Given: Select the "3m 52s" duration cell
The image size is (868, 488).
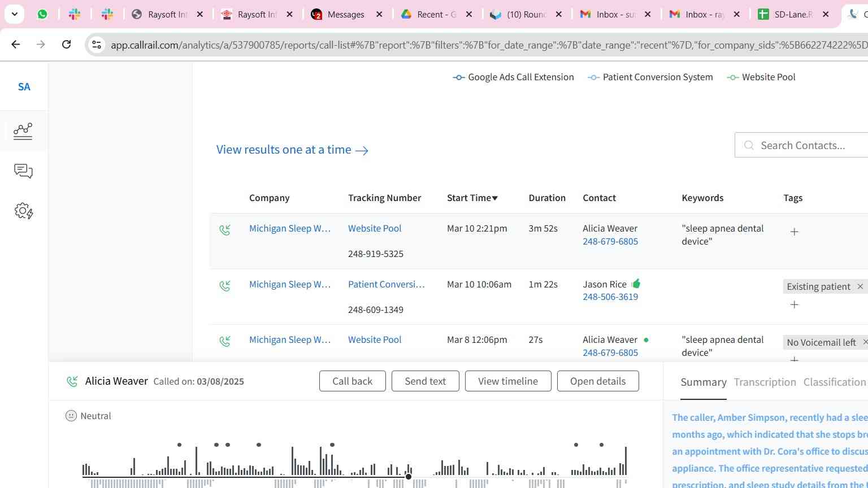Looking at the screenshot, I should [543, 228].
